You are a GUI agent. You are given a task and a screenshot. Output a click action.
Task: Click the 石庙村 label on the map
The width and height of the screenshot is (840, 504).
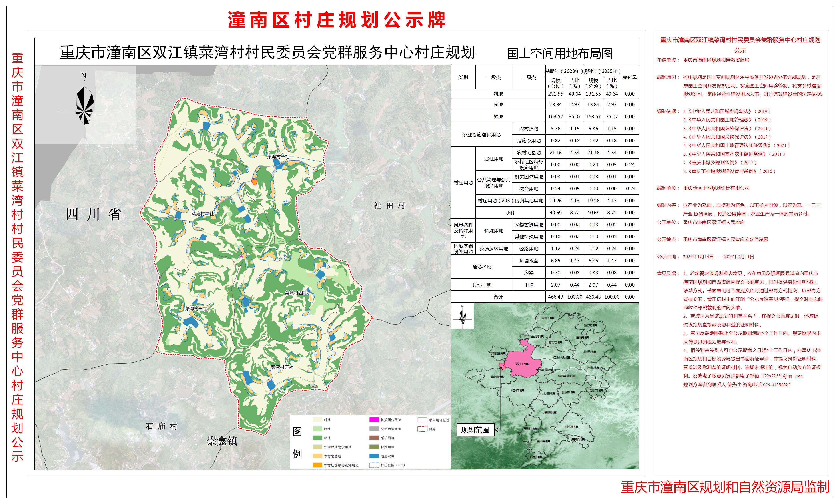tap(162, 426)
